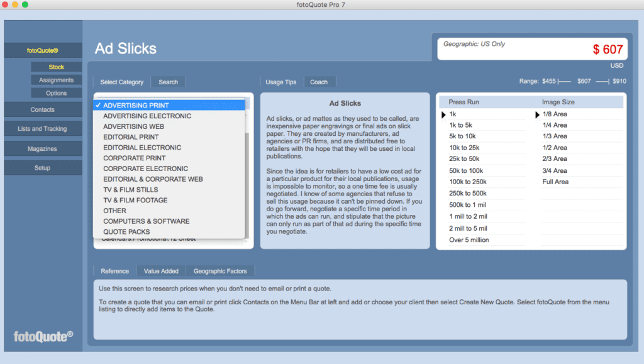This screenshot has height=364, width=644.
Task: Click the USD currency label
Action: (x=617, y=65)
